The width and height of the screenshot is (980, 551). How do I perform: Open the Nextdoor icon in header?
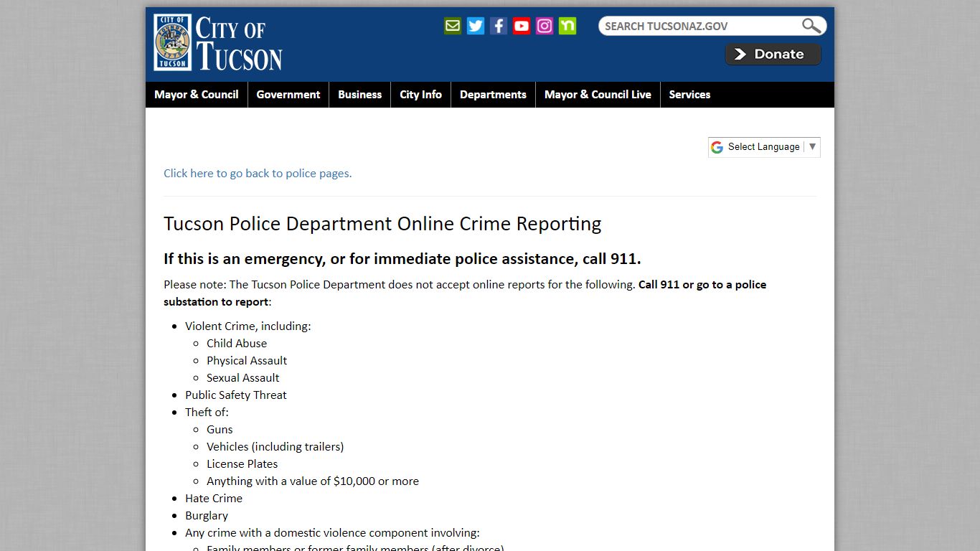567,26
